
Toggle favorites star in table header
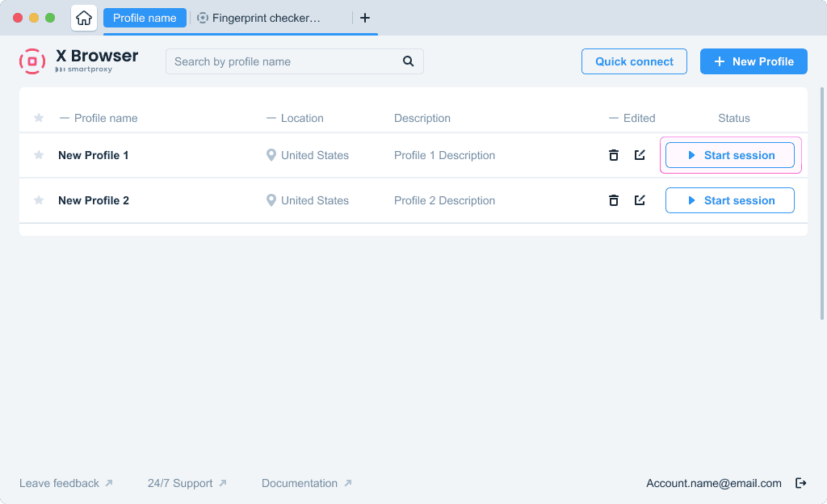click(39, 118)
